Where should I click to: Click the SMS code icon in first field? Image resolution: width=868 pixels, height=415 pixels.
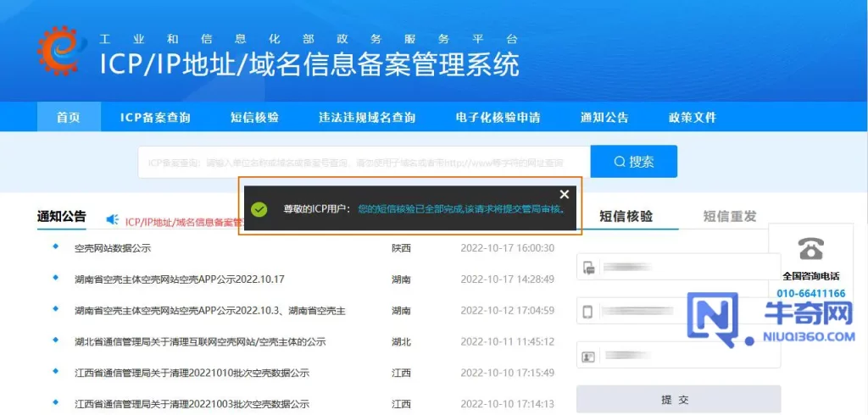(588, 268)
